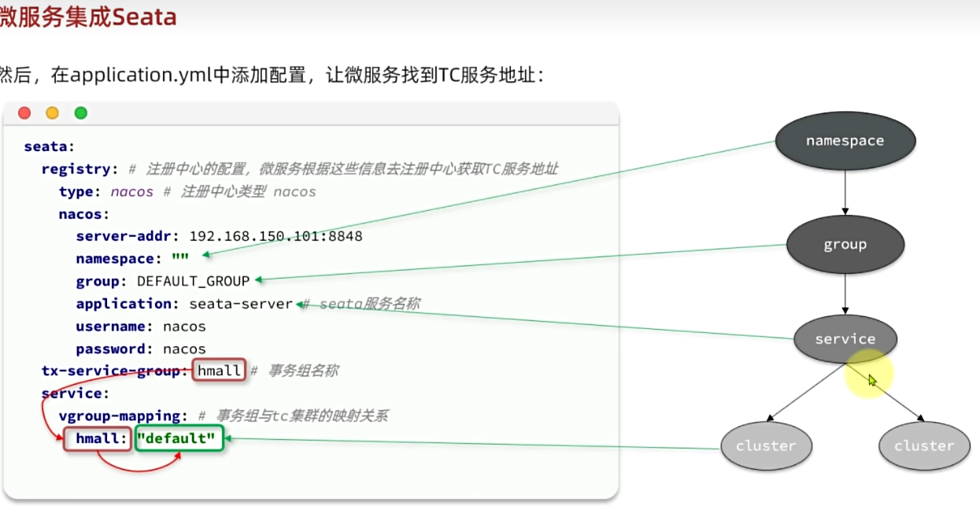Click the slide title 微服务集成Seata
The width and height of the screenshot is (980, 506).
click(87, 17)
